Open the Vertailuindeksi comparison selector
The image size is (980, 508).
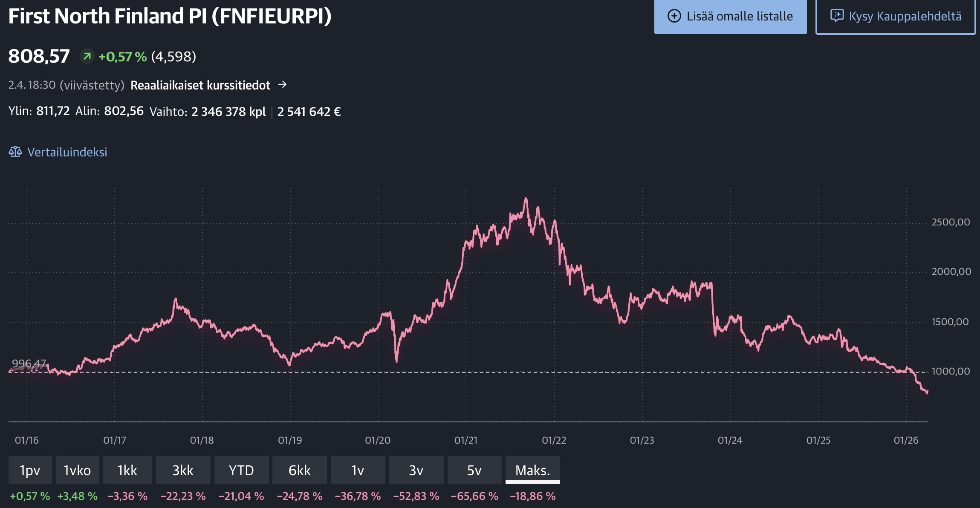click(x=67, y=152)
